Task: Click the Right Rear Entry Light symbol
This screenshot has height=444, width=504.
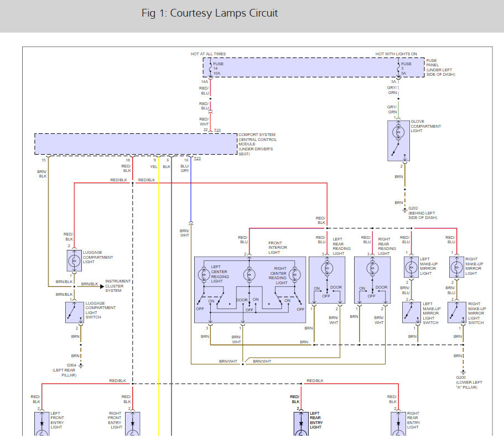Action: pyautogui.click(x=398, y=424)
